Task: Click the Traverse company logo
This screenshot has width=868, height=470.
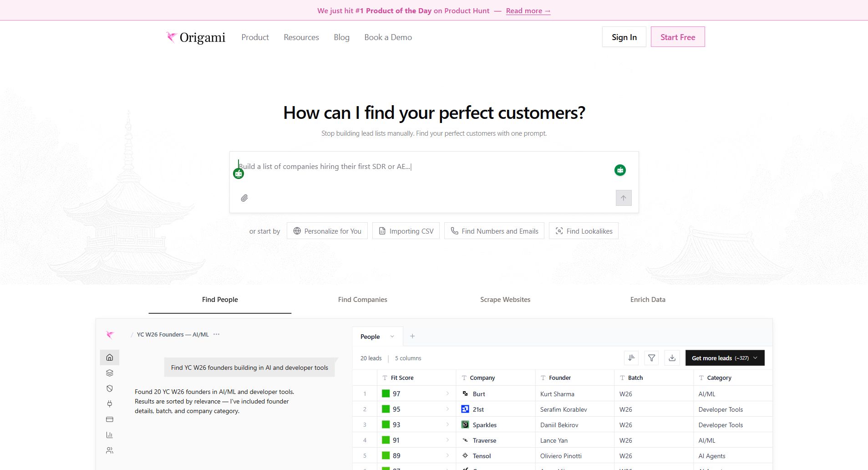Action: tap(465, 440)
